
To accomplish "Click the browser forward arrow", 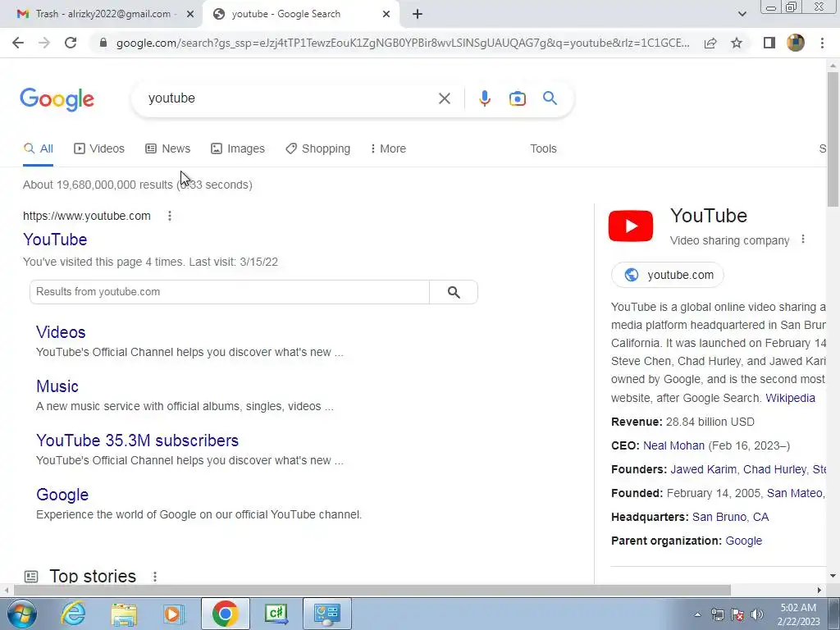I will tap(44, 43).
